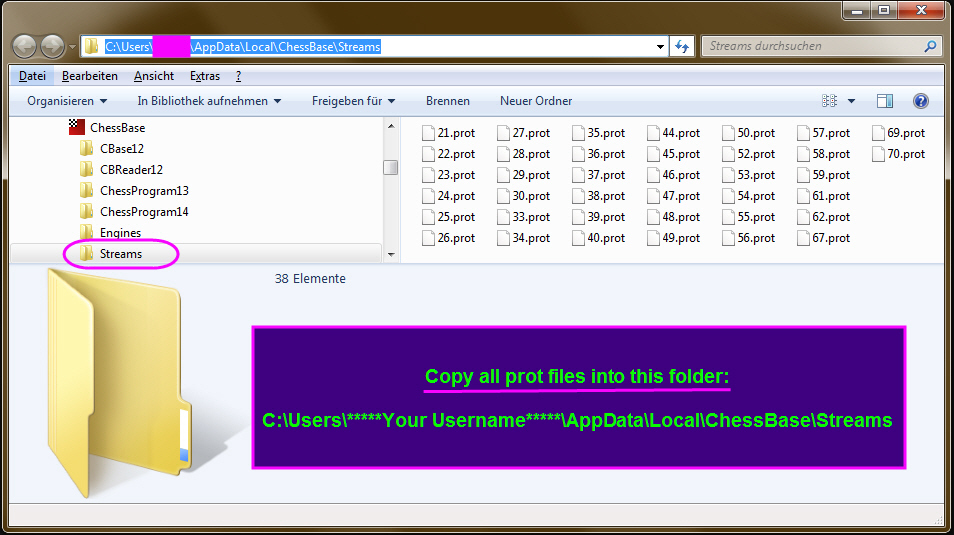Image resolution: width=954 pixels, height=535 pixels.
Task: Select file 49.prot
Action: tap(674, 238)
